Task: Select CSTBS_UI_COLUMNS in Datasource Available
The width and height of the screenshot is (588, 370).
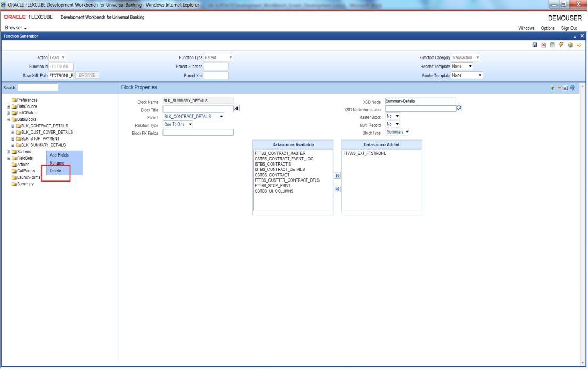Action: tap(274, 191)
